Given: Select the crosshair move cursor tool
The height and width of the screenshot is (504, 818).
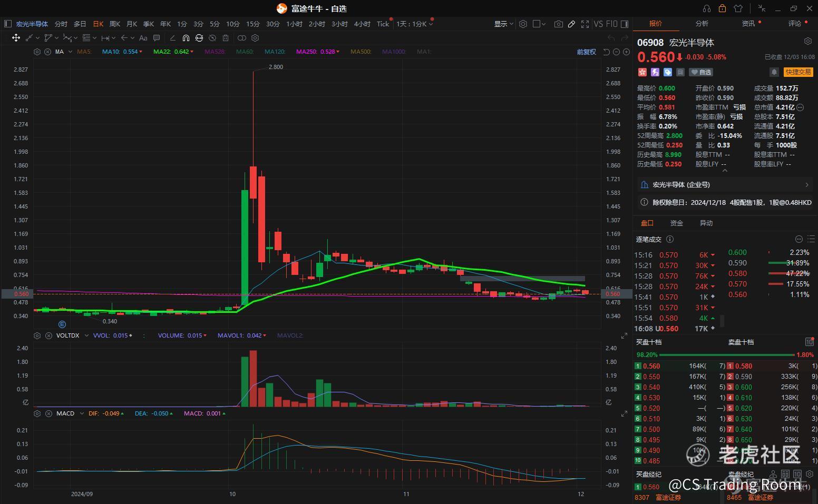Looking at the screenshot, I should pyautogui.click(x=16, y=38).
